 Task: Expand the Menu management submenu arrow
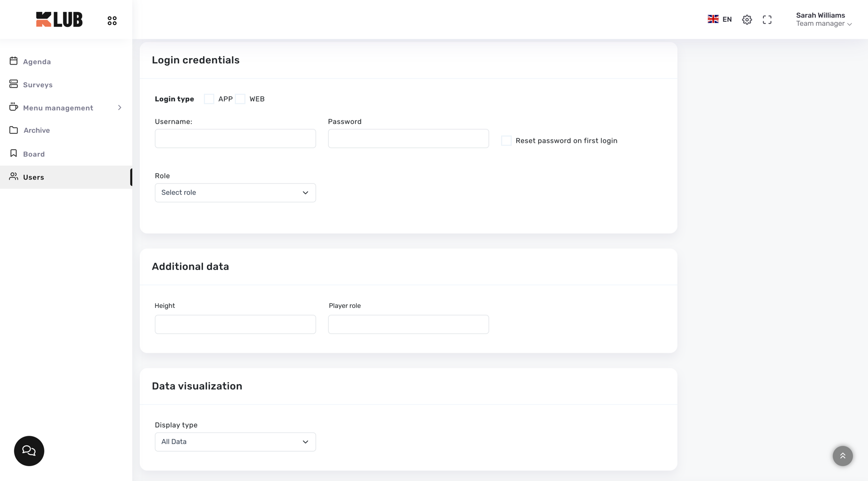click(x=119, y=108)
